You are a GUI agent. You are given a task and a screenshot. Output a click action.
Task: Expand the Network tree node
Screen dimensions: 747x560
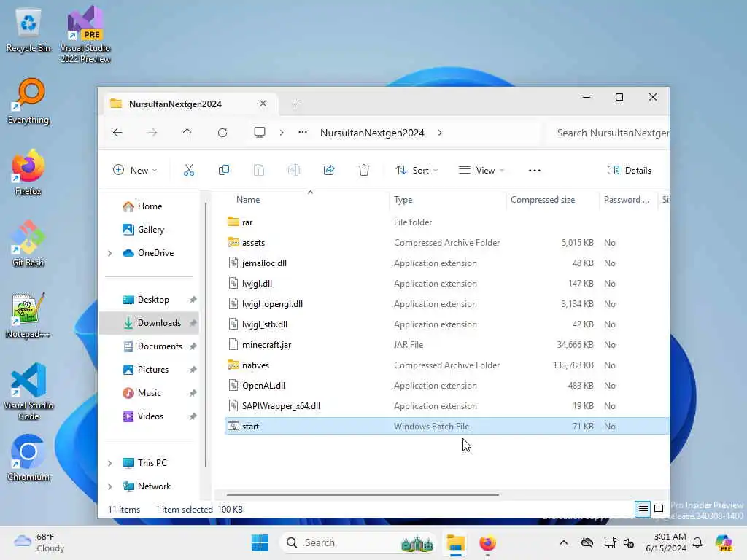[x=110, y=486]
